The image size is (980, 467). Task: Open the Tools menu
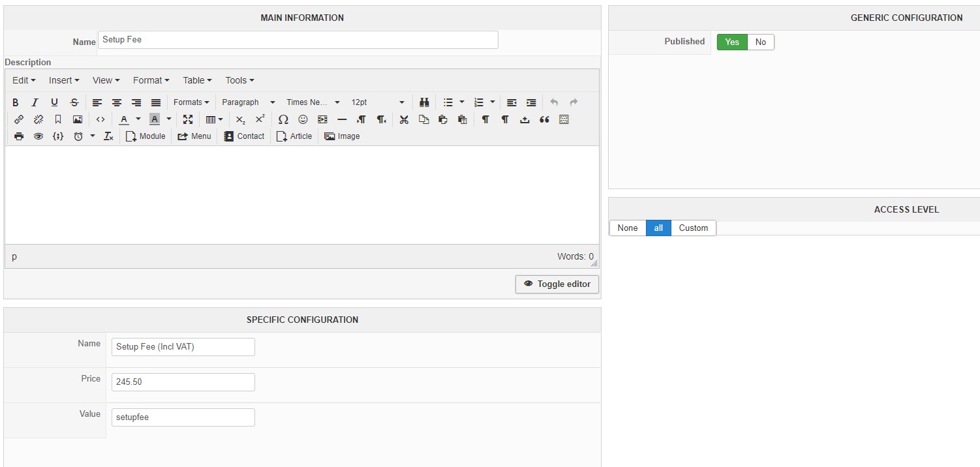239,80
